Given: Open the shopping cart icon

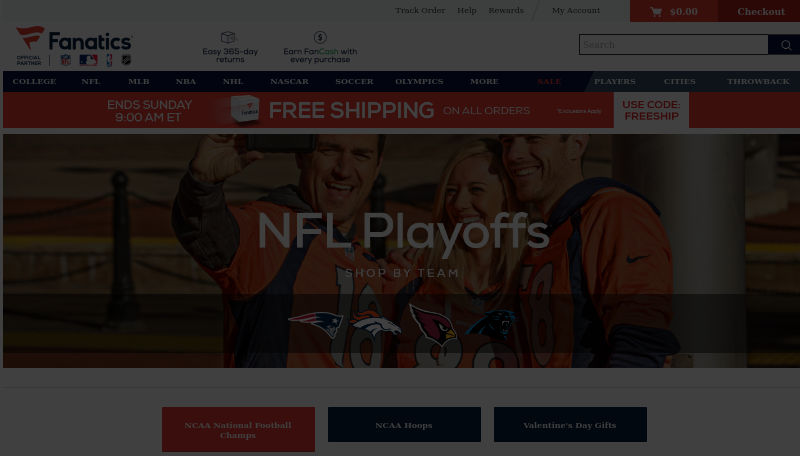Looking at the screenshot, I should [656, 11].
